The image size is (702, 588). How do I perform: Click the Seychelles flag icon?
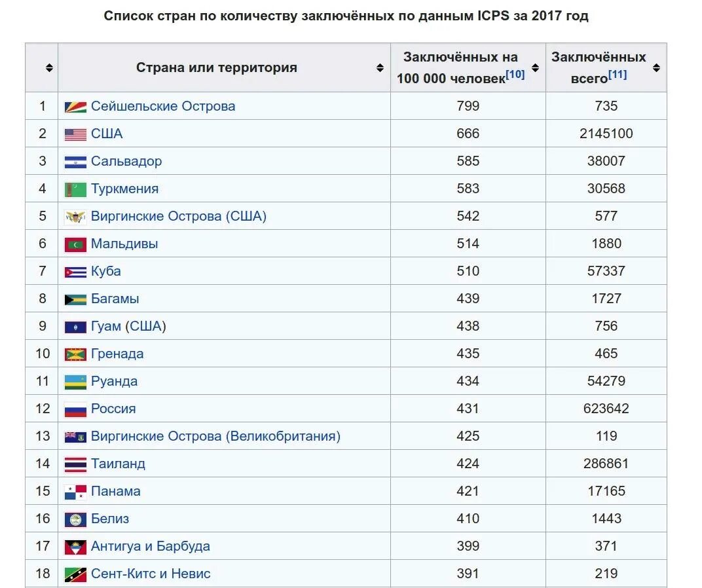75,107
